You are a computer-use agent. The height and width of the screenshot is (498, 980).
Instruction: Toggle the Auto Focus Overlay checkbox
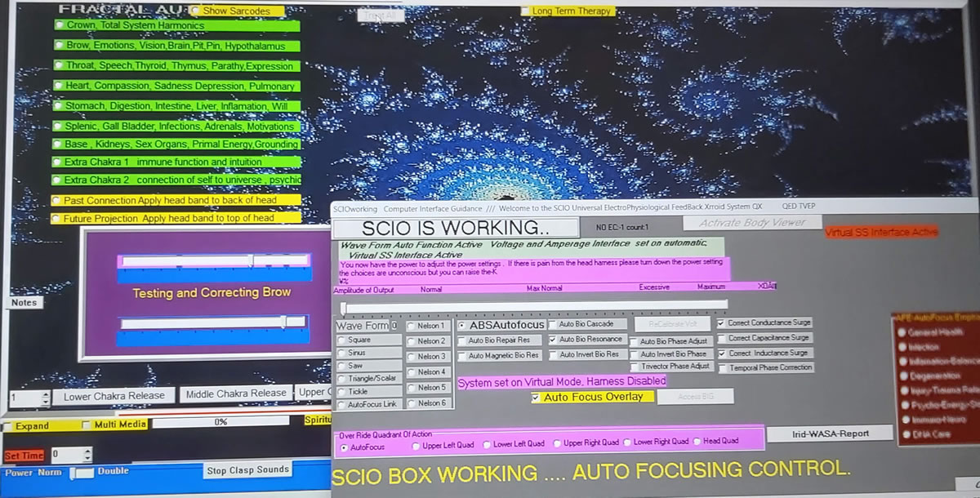[536, 398]
